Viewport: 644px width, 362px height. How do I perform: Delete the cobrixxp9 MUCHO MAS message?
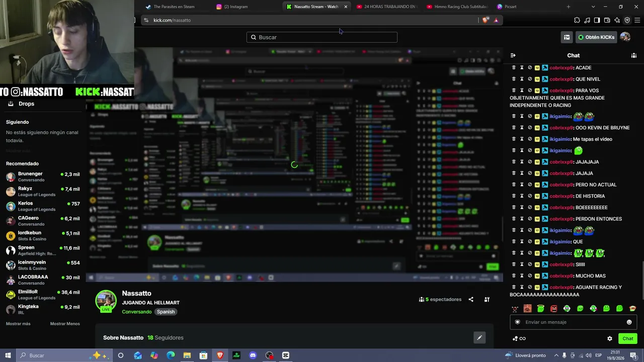coord(514,276)
